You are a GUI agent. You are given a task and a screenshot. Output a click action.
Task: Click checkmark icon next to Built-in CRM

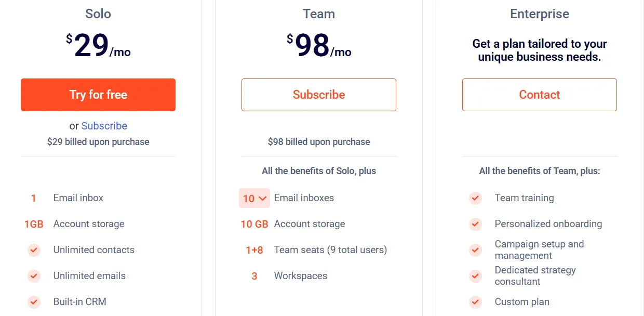click(x=34, y=302)
